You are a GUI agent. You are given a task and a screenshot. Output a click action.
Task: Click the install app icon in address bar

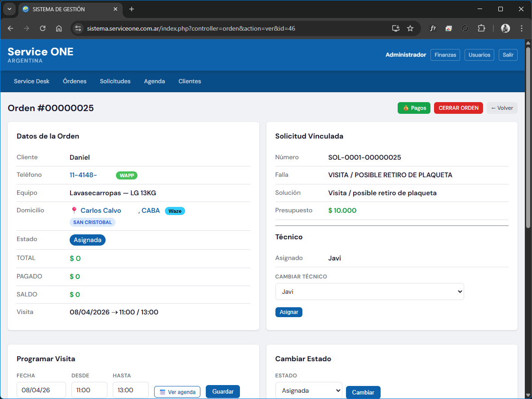[395, 28]
